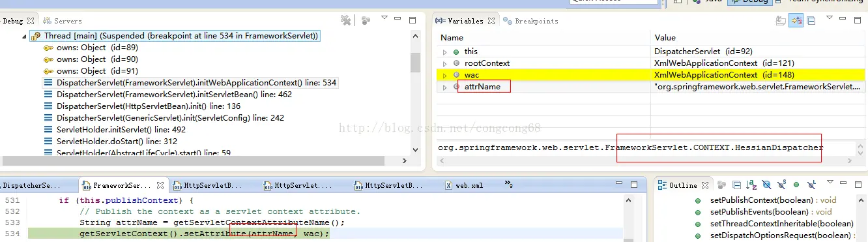Click Remove All Terminated Launches icon

[x=345, y=21]
